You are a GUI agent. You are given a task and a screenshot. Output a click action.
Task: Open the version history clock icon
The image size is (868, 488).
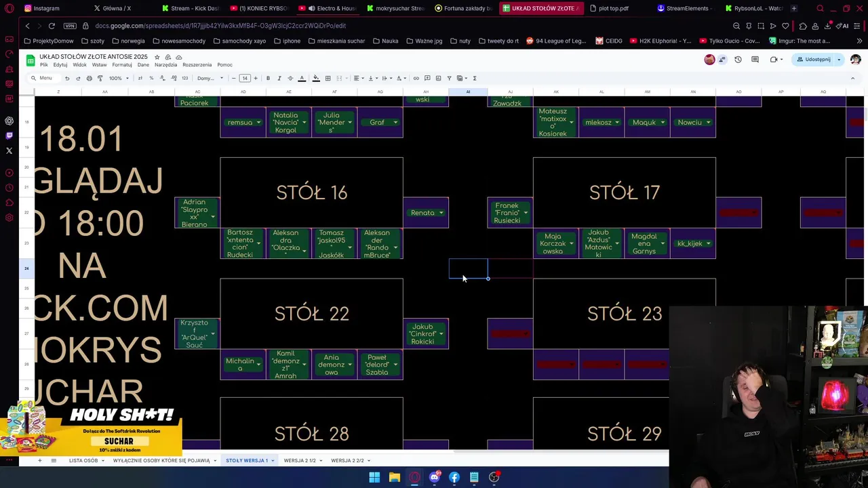click(738, 60)
